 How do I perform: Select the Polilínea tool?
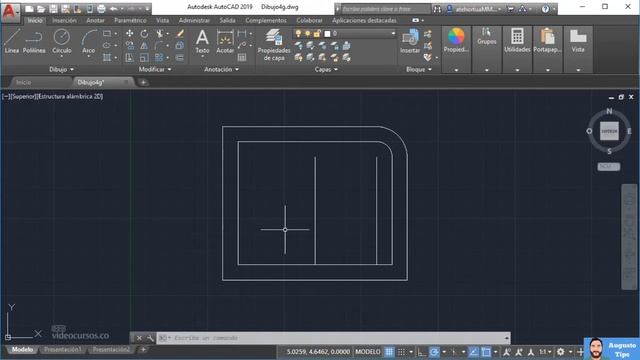pos(34,42)
